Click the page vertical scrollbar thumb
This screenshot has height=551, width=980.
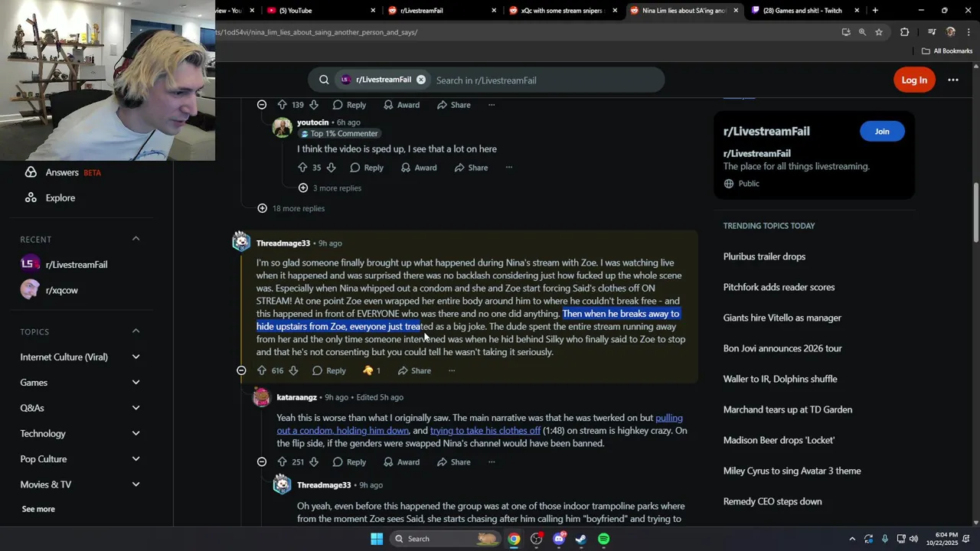pyautogui.click(x=976, y=214)
